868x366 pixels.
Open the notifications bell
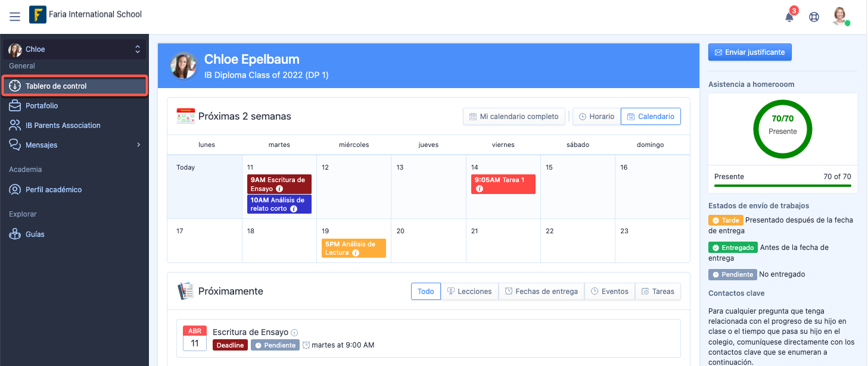(789, 17)
